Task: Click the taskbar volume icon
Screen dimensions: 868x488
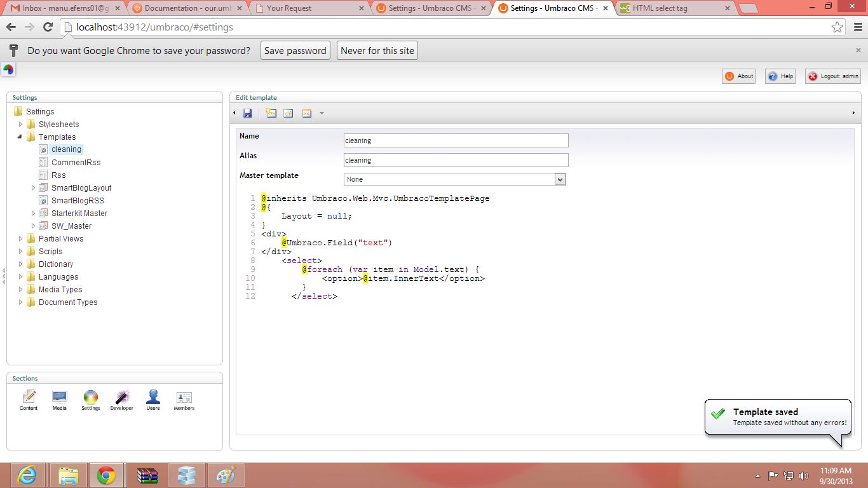Action: pyautogui.click(x=803, y=475)
